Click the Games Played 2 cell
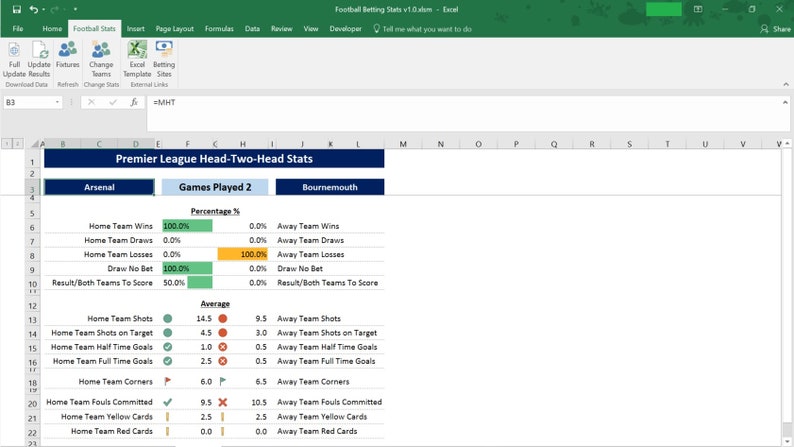794x447 pixels. [x=215, y=187]
